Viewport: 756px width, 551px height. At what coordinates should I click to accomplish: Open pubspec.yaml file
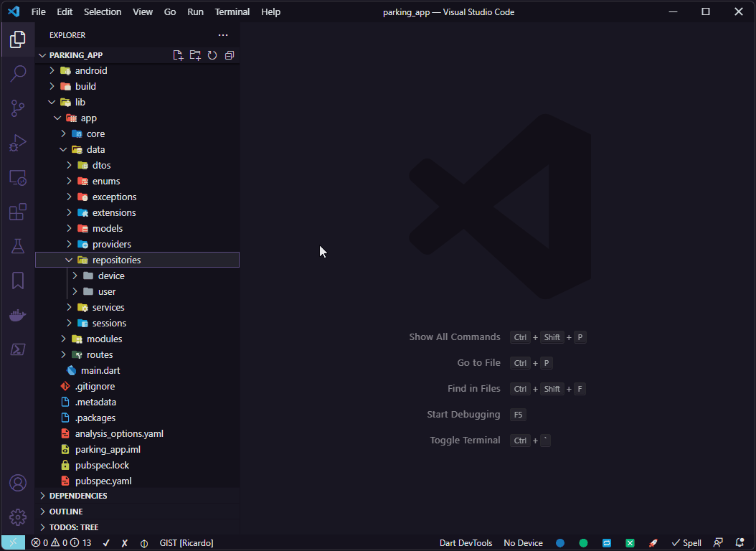click(138, 481)
